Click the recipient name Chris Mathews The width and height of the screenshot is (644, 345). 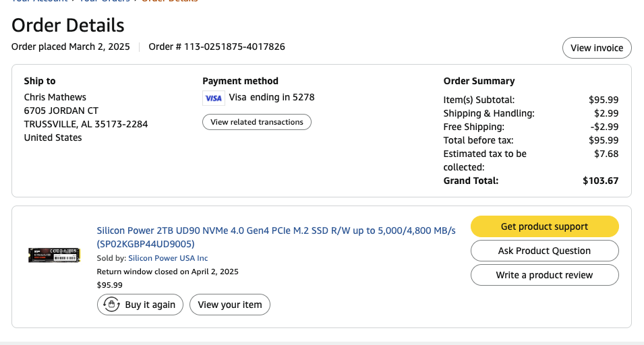point(55,97)
